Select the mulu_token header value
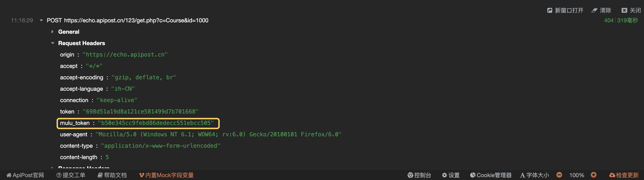This screenshot has width=644, height=180. click(x=156, y=123)
